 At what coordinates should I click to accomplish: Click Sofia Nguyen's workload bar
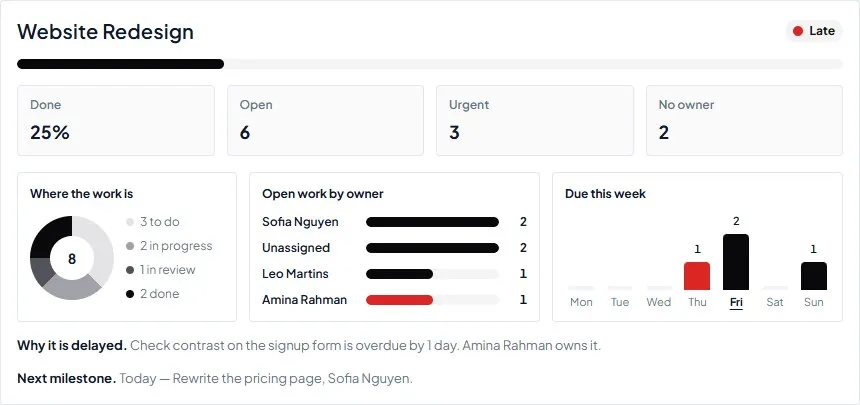[x=432, y=222]
